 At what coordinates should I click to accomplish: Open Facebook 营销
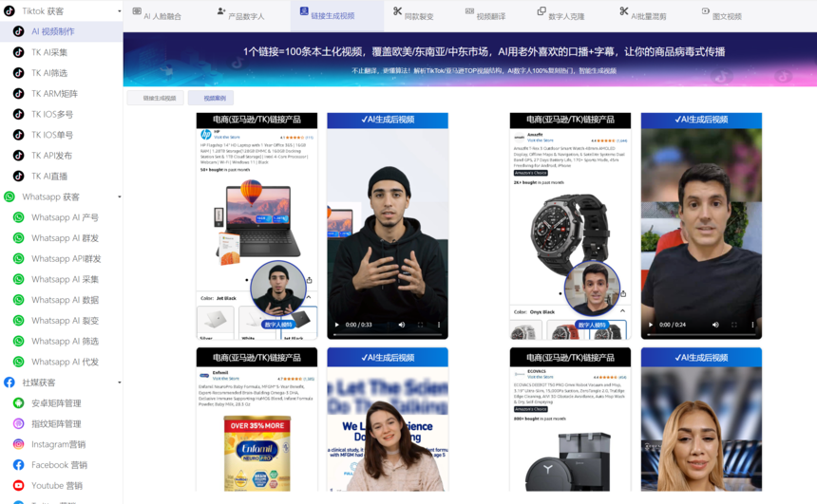coord(61,465)
